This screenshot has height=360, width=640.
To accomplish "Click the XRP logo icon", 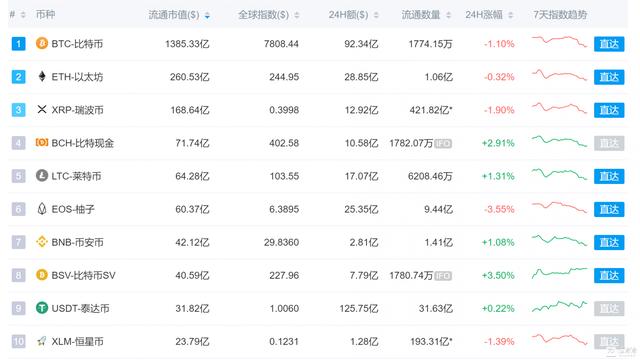I will pos(42,109).
